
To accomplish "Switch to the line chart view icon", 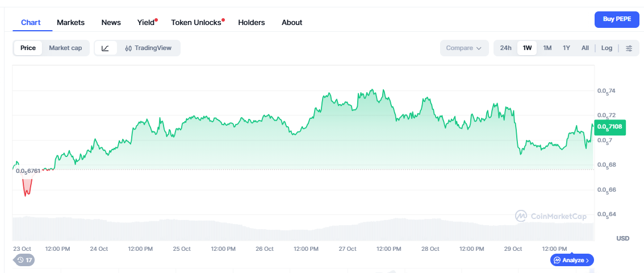I will tap(105, 48).
